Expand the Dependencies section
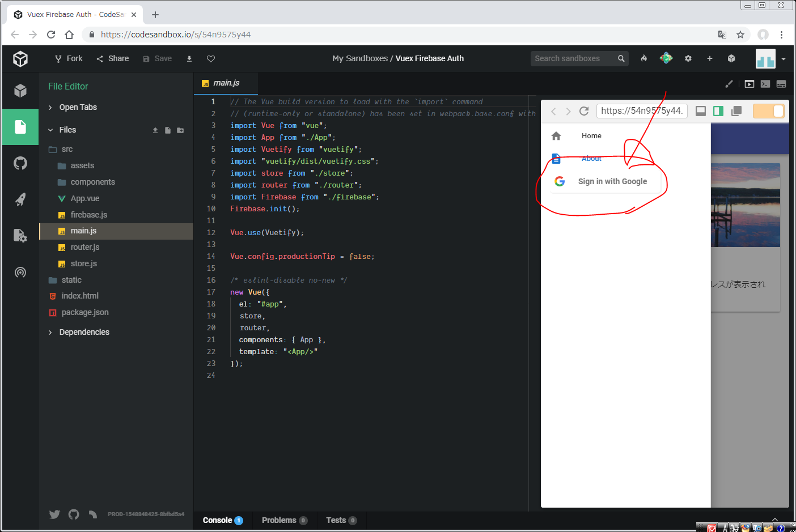 [x=84, y=332]
